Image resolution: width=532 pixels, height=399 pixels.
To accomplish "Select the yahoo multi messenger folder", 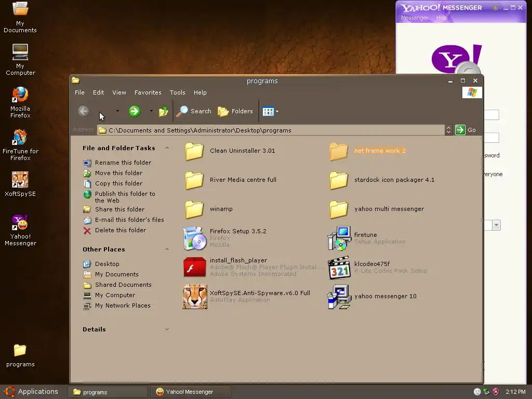I will pyautogui.click(x=377, y=209).
